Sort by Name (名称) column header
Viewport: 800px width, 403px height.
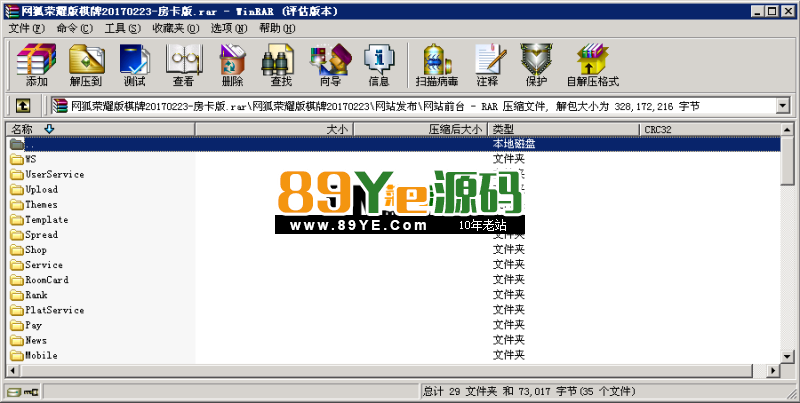tap(101, 129)
